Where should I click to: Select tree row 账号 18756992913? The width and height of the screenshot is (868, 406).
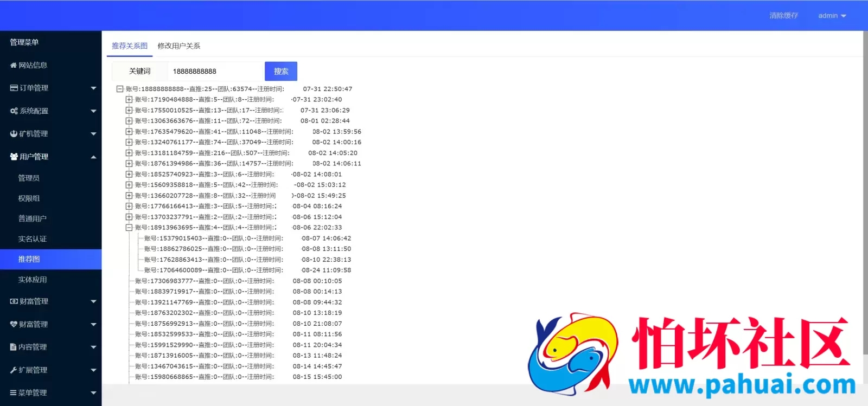pyautogui.click(x=239, y=324)
